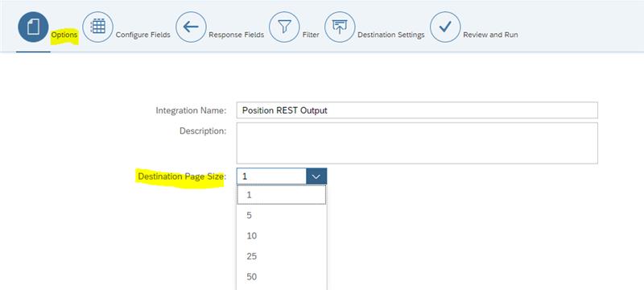The width and height of the screenshot is (644, 290).
Task: Click the Options document icon
Action: coord(33,27)
